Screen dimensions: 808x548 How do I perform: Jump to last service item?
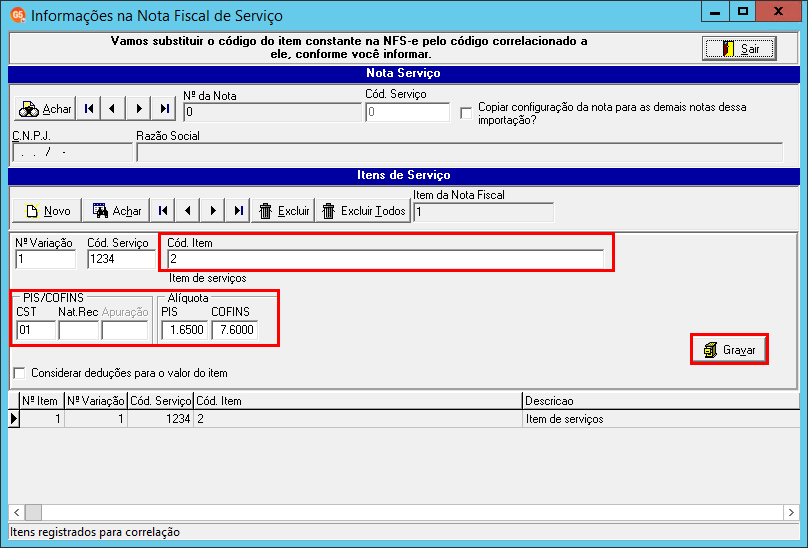pyautogui.click(x=238, y=211)
